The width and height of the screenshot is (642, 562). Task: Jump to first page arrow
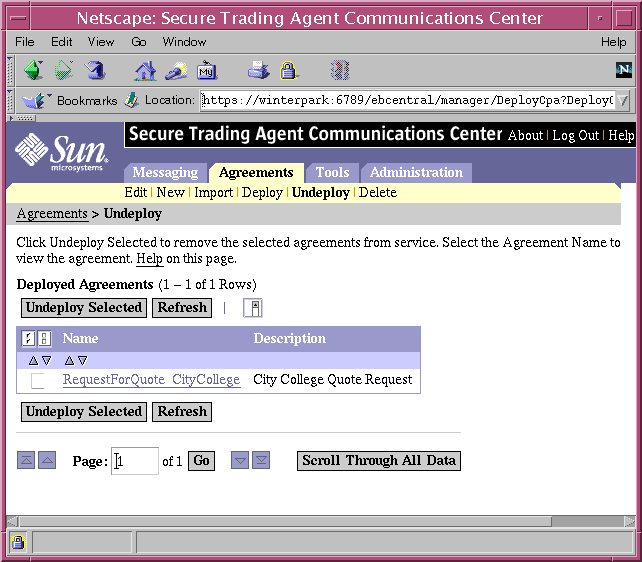(26, 460)
